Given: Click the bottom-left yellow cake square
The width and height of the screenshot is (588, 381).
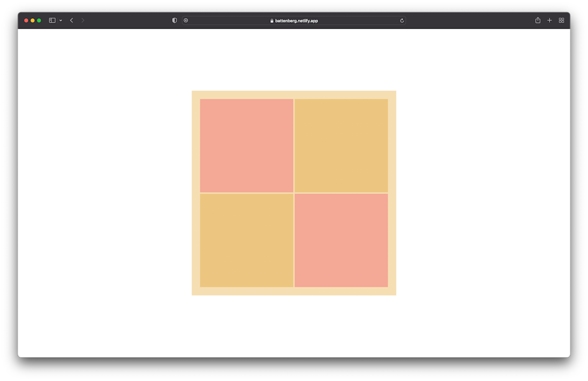Looking at the screenshot, I should tap(246, 240).
